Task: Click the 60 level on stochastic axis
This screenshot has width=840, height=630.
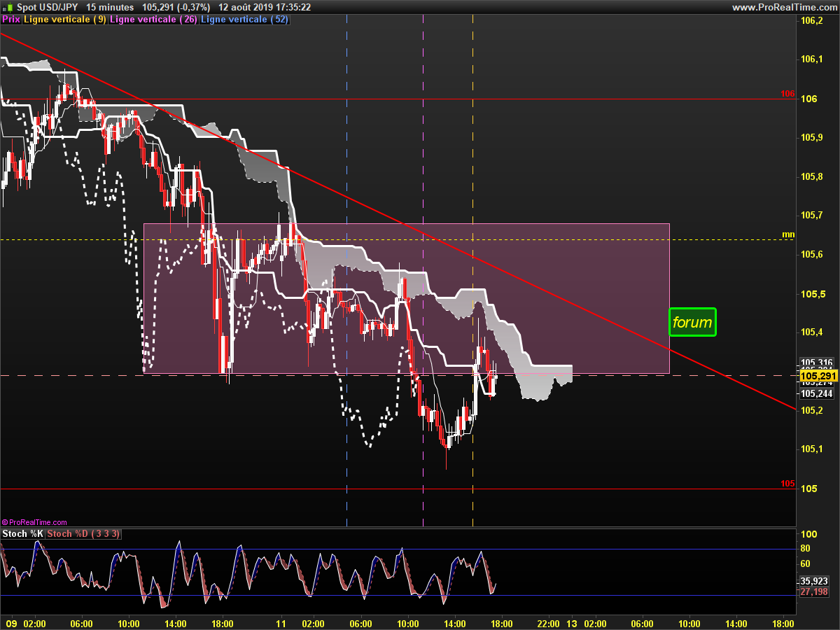Action: click(806, 564)
